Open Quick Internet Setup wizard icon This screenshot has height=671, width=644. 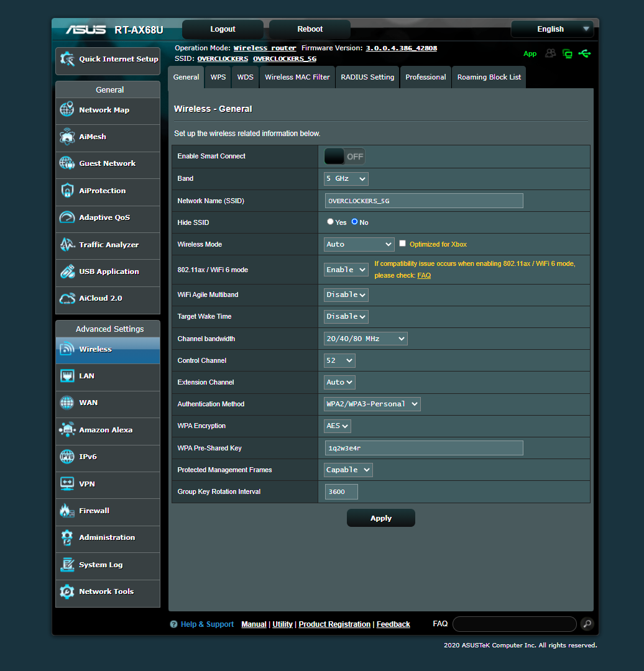(x=67, y=59)
